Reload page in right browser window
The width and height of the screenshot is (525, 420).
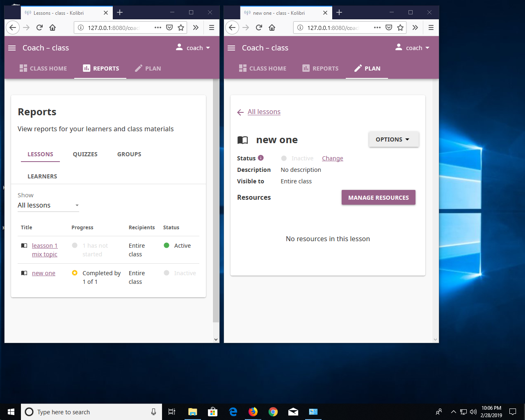[x=259, y=27]
